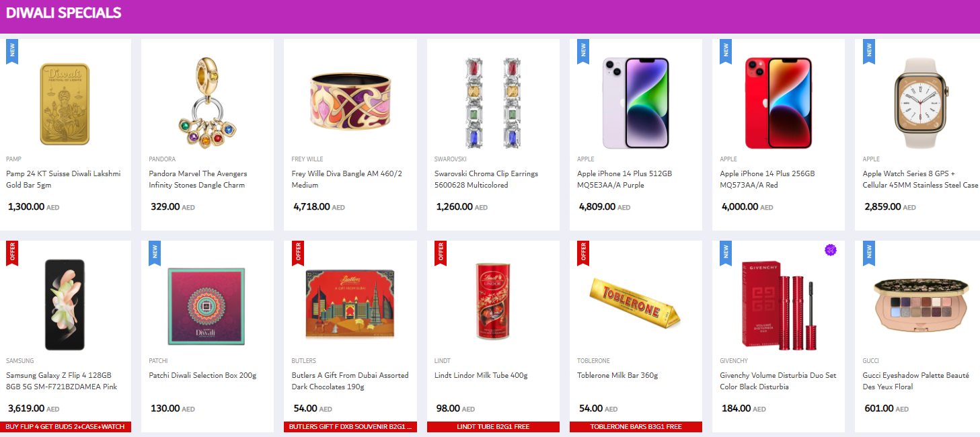Viewport: 980px width, 437px height.
Task: Open the Frey Wille Diva Bangle image
Action: (350, 102)
